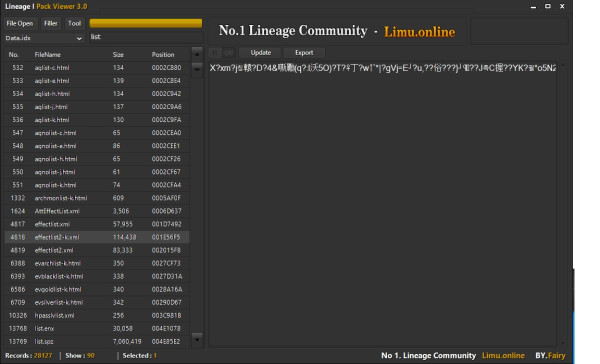Select file aqnolist-j.html
This screenshot has width=600, height=364.
(97, 172)
